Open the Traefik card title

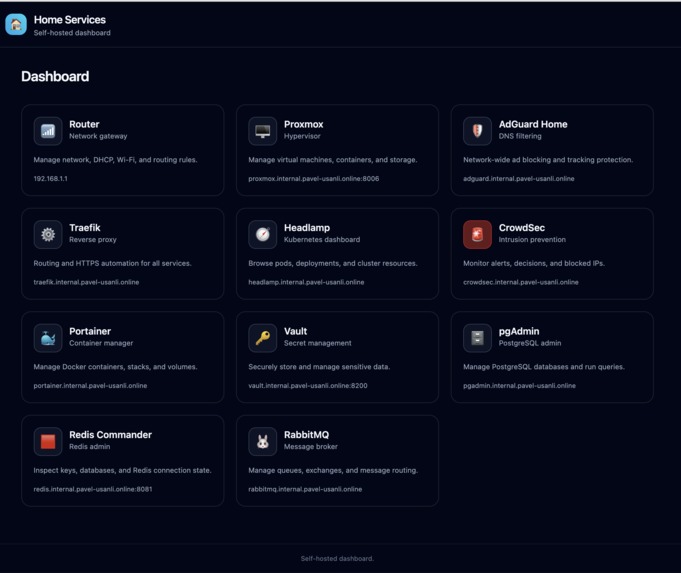85,228
